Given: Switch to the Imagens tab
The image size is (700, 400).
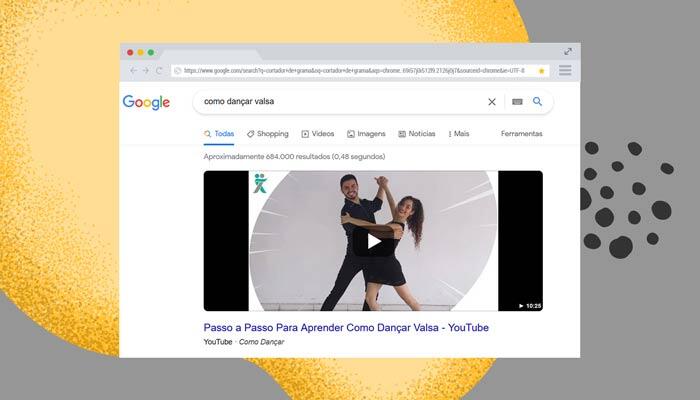Looking at the screenshot, I should click(x=366, y=134).
